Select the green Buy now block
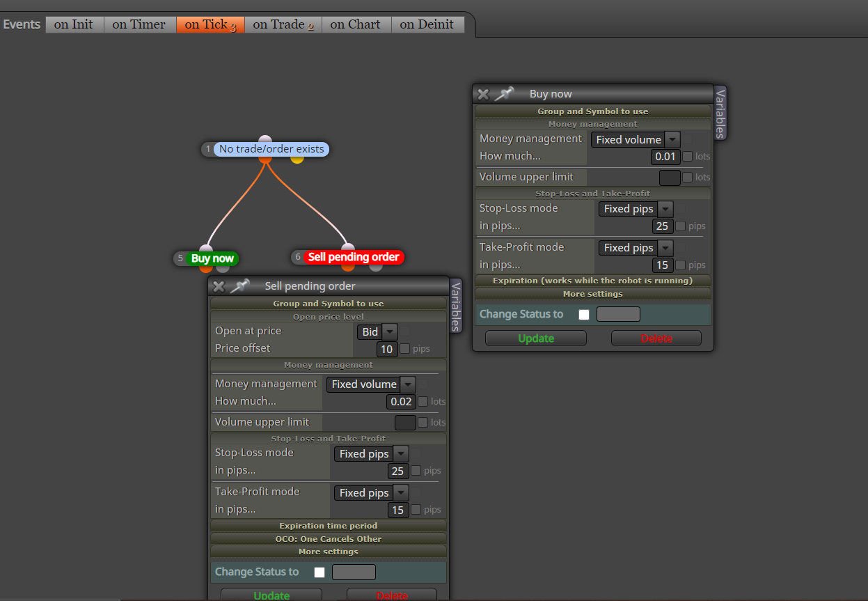 pyautogui.click(x=212, y=258)
